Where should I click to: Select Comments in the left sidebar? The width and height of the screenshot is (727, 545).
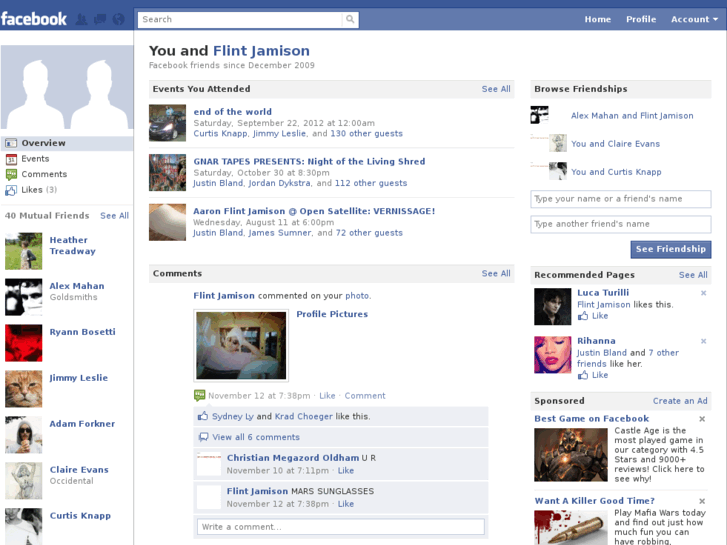click(x=67, y=174)
